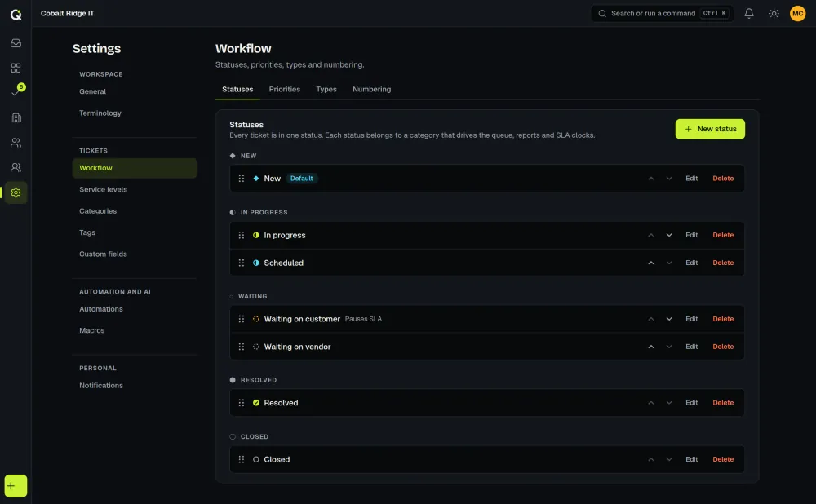Open Macros settings

[x=135, y=330]
